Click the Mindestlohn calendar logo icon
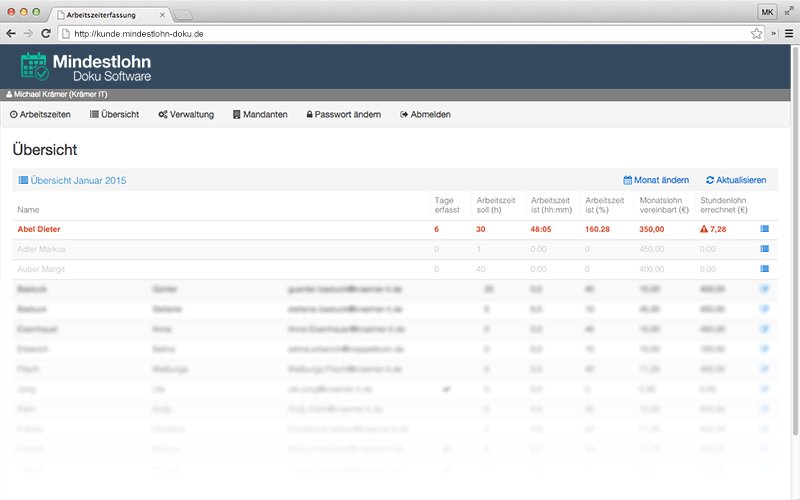This screenshot has width=800, height=500. 34,66
